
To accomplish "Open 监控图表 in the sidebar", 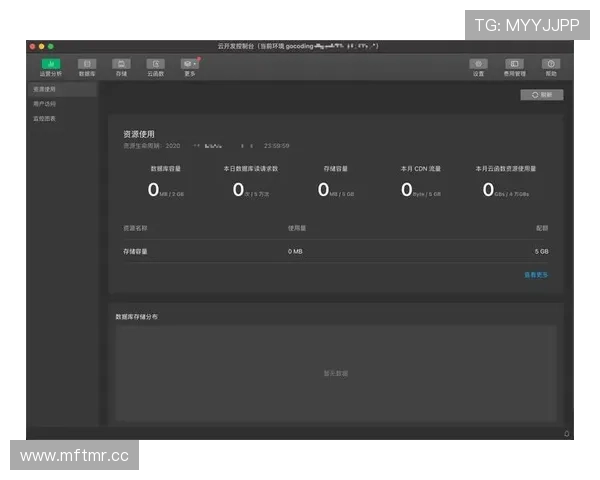I will point(45,118).
